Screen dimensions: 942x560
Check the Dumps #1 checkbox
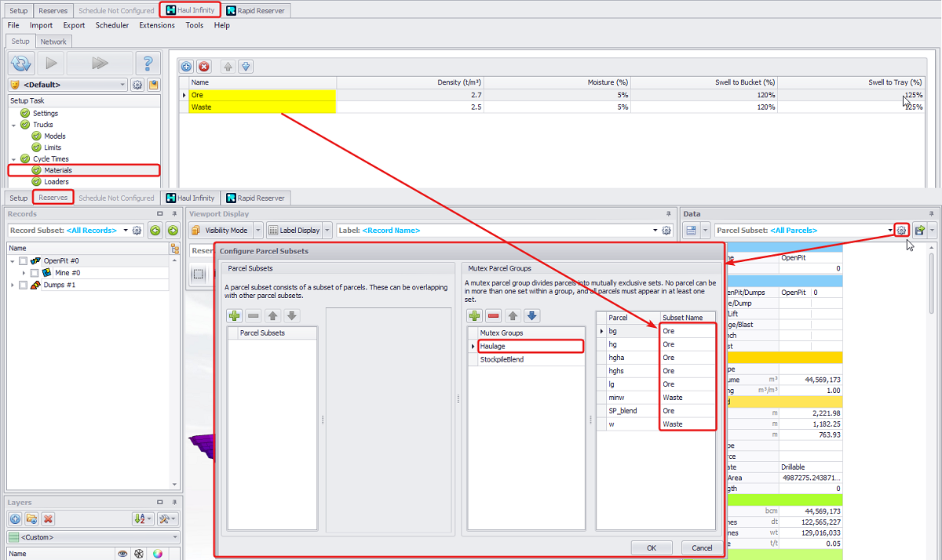tap(24, 285)
